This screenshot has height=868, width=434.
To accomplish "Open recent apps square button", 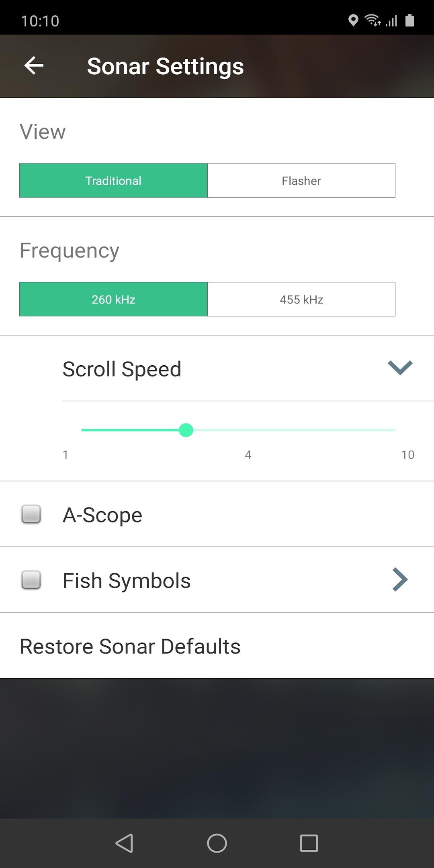I will point(309,843).
